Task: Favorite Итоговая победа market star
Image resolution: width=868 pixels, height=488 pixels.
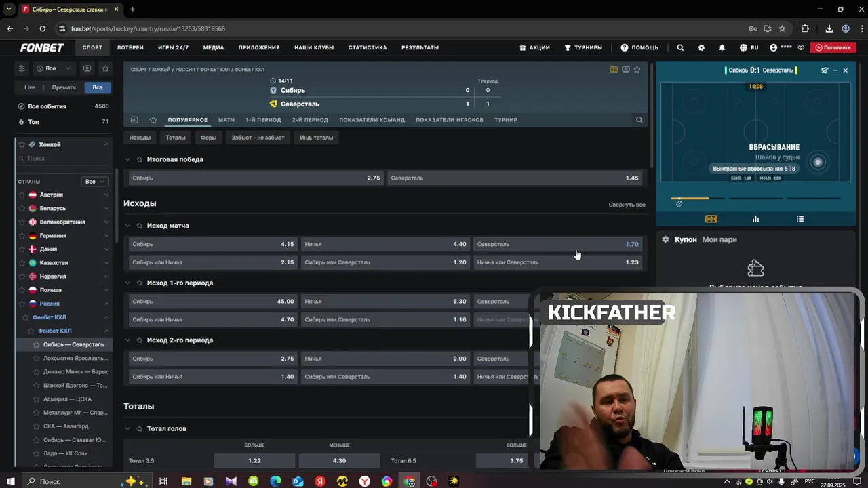Action: point(140,159)
